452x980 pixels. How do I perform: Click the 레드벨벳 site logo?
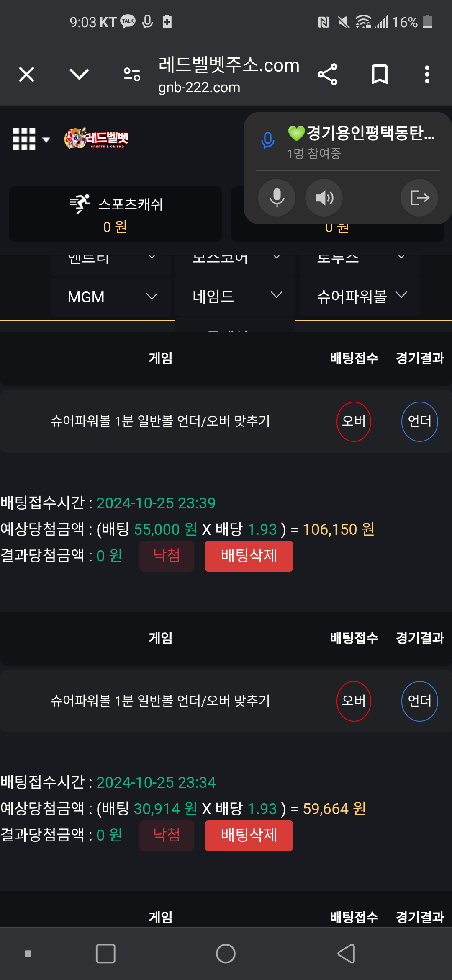click(96, 138)
